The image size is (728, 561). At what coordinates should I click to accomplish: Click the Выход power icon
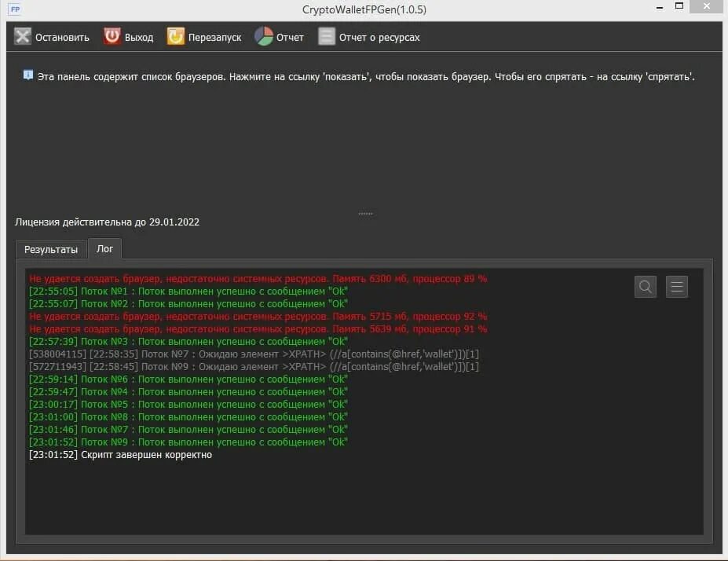(112, 37)
